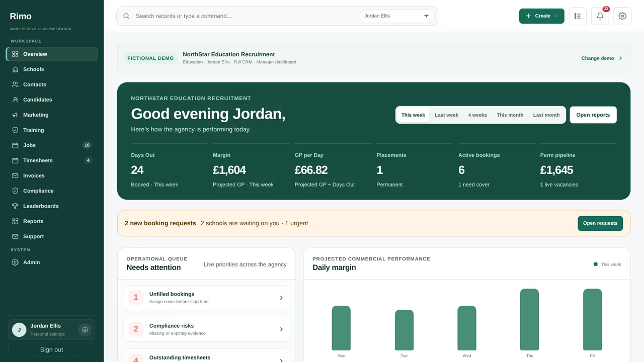Click This week legend swatch
Viewport: 644px width, 362px height.
(x=596, y=264)
